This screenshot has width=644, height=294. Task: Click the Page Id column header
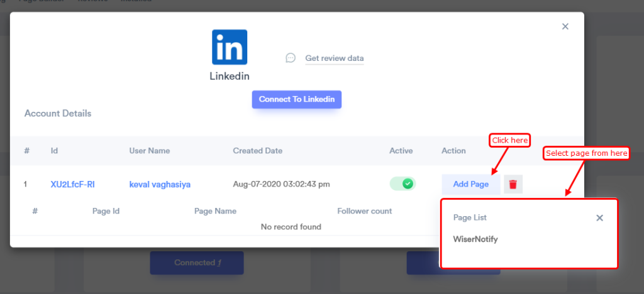coord(106,211)
